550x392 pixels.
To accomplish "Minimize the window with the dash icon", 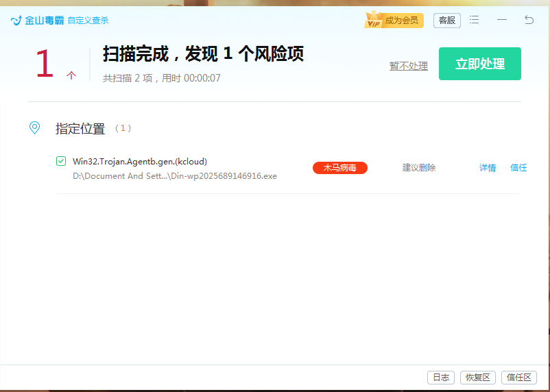I will coord(502,20).
